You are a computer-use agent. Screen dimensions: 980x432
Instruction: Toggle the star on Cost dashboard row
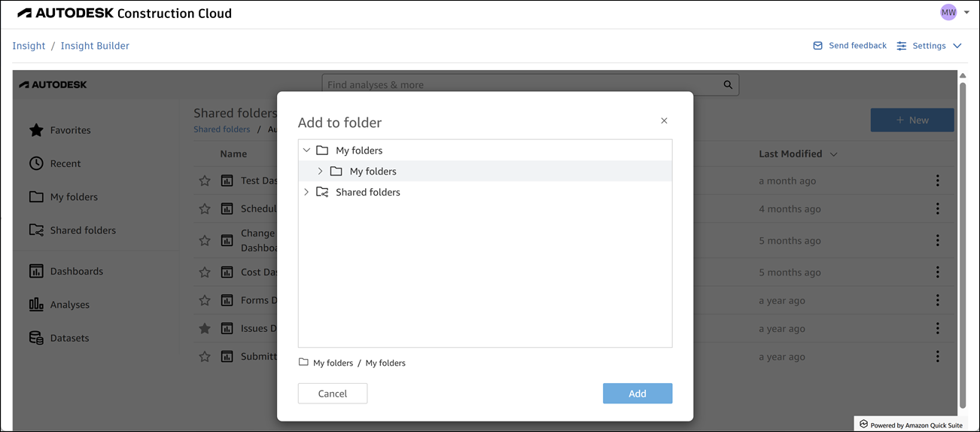click(x=205, y=272)
